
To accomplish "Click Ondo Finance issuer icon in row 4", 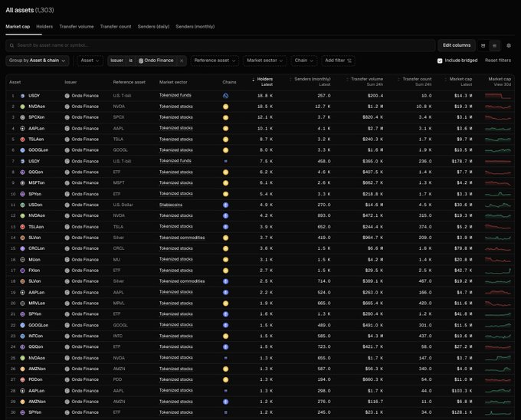I will (x=67, y=128).
